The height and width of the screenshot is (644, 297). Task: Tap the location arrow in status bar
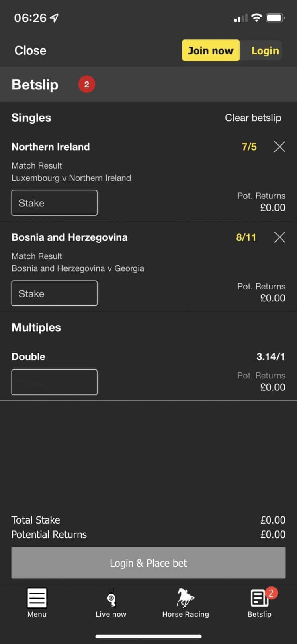pos(54,18)
